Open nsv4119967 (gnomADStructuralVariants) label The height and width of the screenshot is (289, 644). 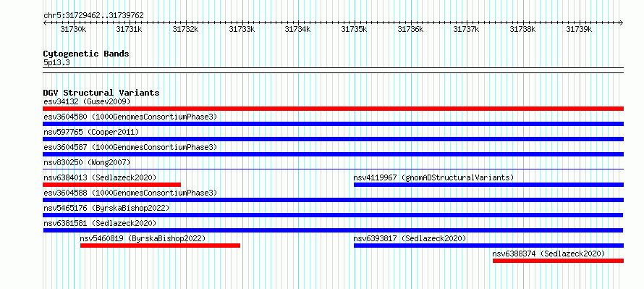pos(433,177)
